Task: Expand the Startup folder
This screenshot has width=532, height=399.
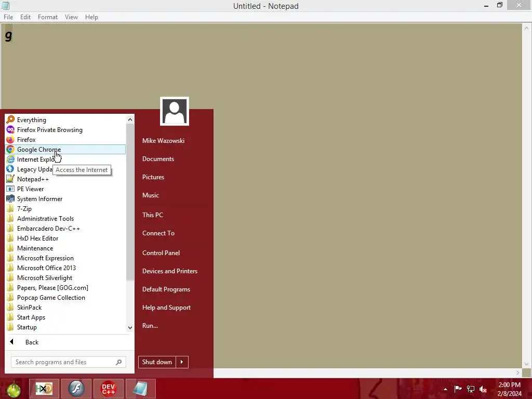Action: 65,326
